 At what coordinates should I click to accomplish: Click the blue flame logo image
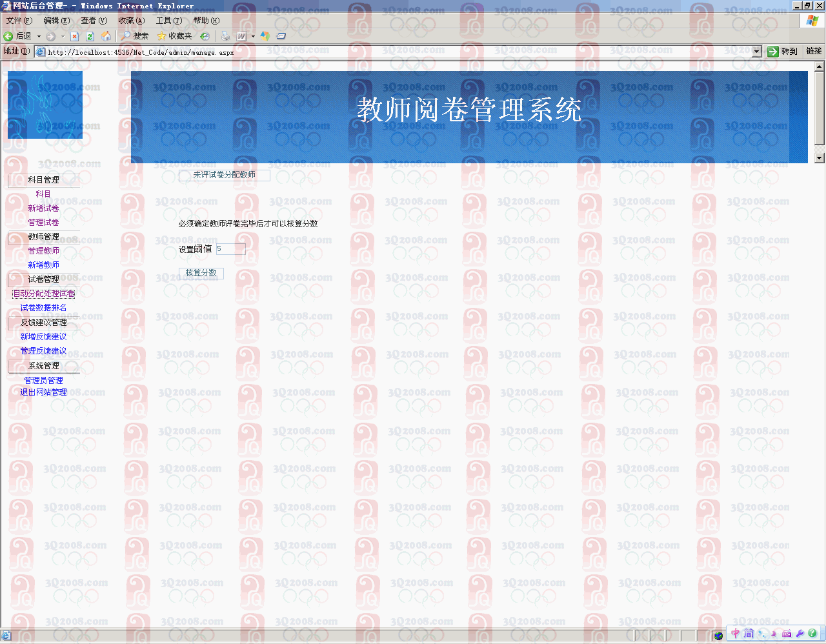[45, 105]
